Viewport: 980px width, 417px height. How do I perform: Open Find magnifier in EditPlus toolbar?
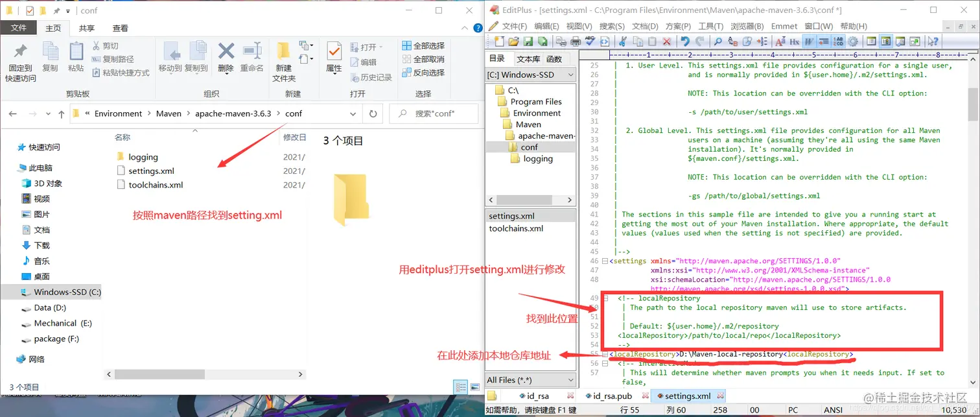click(x=717, y=41)
